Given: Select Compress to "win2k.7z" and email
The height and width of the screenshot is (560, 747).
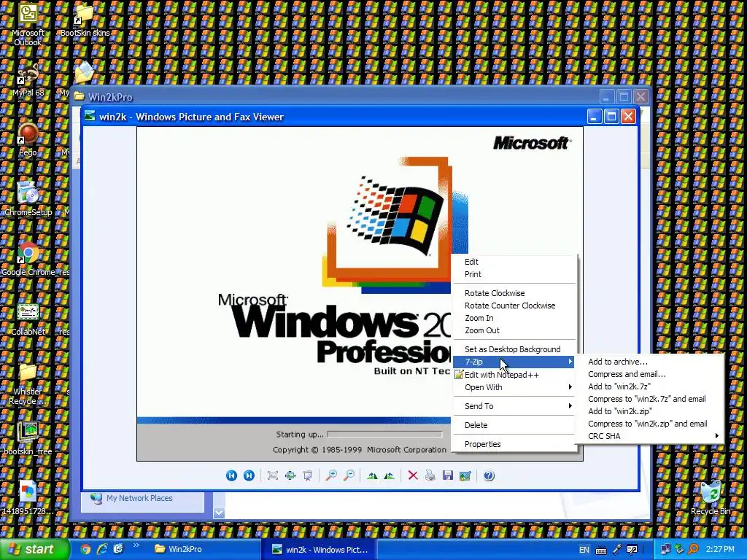Looking at the screenshot, I should coord(649,399).
